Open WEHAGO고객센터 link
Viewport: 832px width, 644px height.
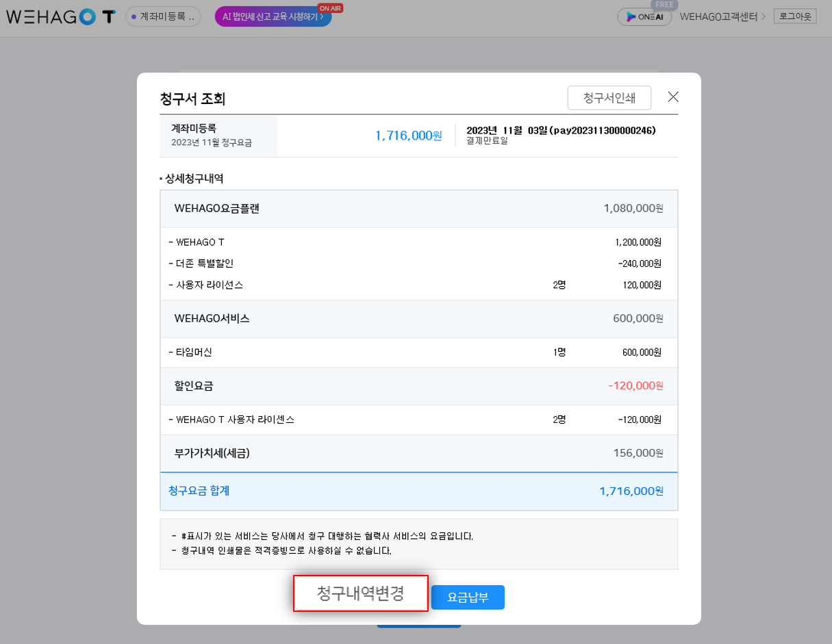pyautogui.click(x=722, y=16)
